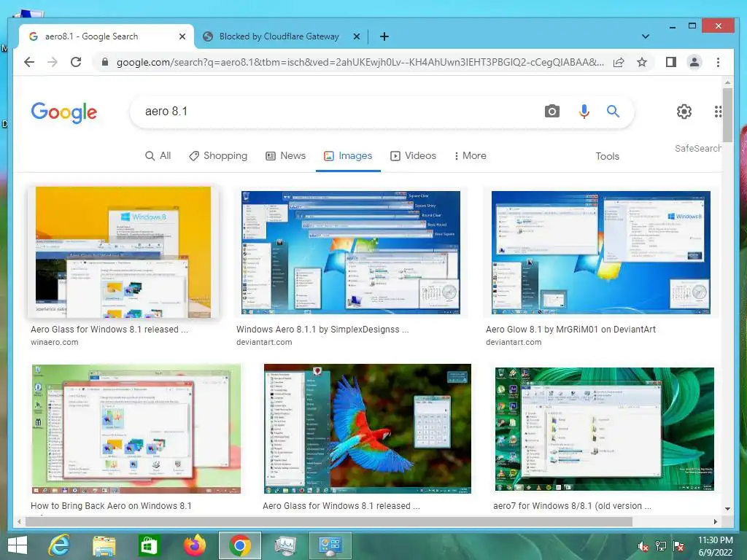747x560 pixels.
Task: Open 'Aero Glass for Windows 8.1 released' winaero link
Action: pyautogui.click(x=109, y=330)
